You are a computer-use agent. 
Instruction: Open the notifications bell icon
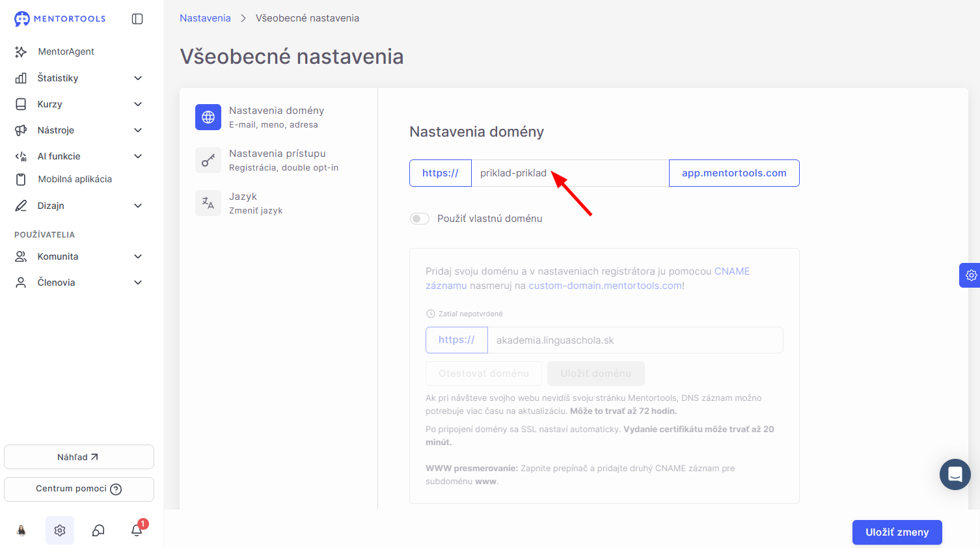pos(137,530)
